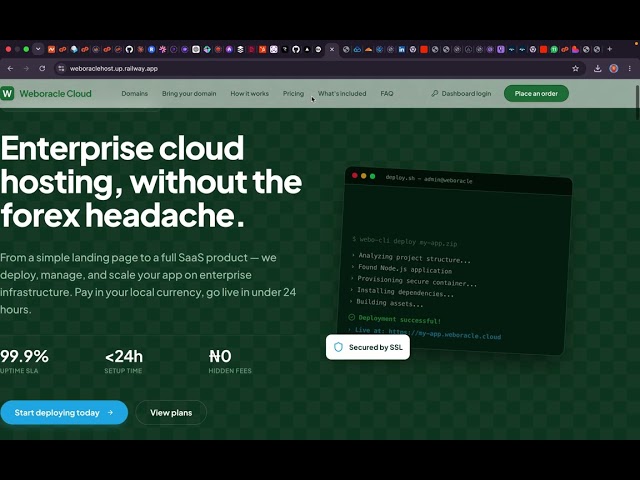The height and width of the screenshot is (480, 640).
Task: Click the webo-cli deploy my-app.zip line
Action: (404, 241)
